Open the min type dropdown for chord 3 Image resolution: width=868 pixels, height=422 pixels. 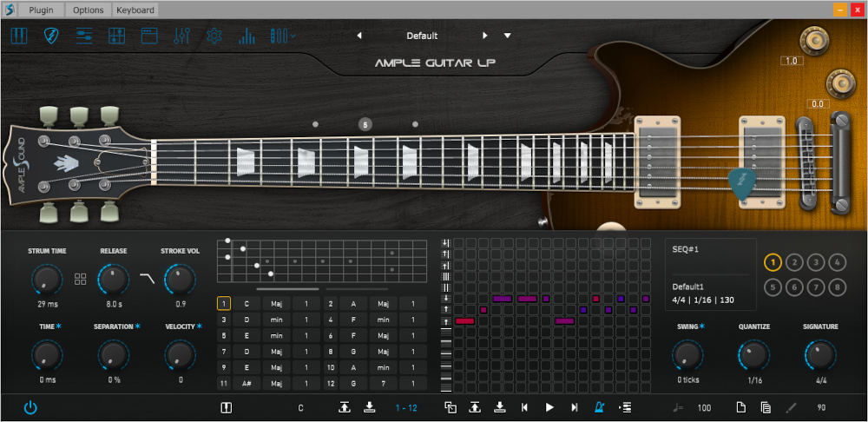click(x=276, y=320)
